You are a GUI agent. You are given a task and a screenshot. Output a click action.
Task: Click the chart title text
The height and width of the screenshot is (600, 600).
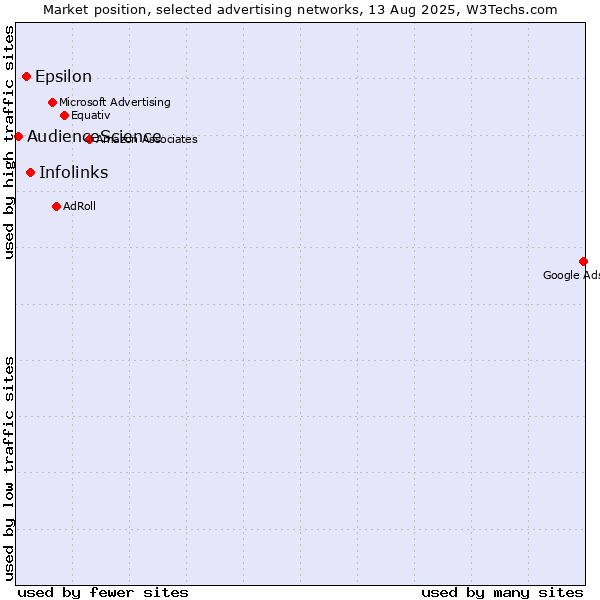tap(300, 10)
